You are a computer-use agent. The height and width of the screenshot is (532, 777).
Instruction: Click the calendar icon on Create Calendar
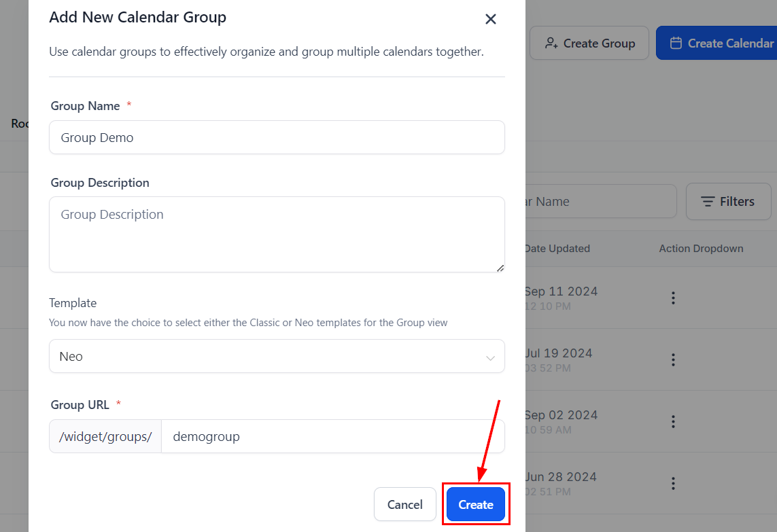[x=676, y=43]
